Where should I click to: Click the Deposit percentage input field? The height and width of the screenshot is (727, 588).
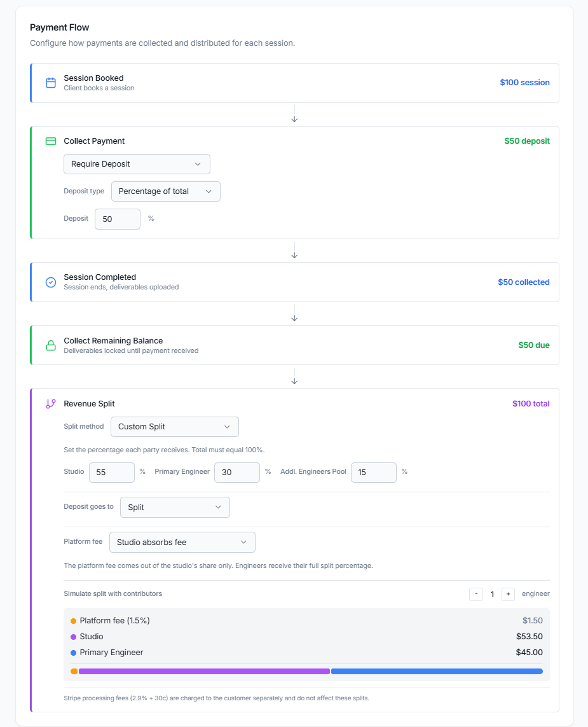(x=118, y=219)
